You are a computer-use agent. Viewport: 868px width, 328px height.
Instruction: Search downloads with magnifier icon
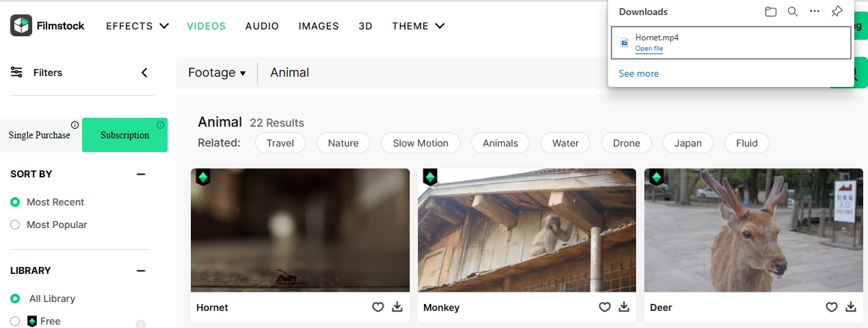click(x=792, y=12)
